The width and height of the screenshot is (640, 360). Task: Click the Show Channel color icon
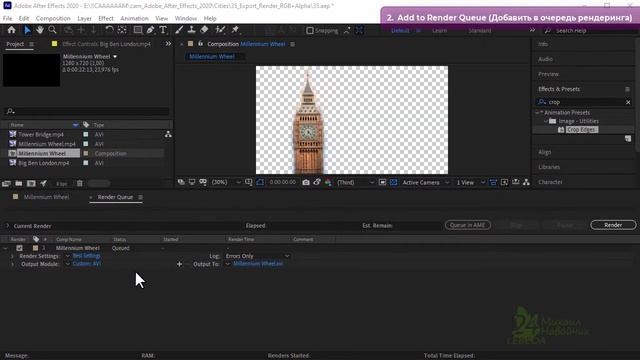pos(328,182)
